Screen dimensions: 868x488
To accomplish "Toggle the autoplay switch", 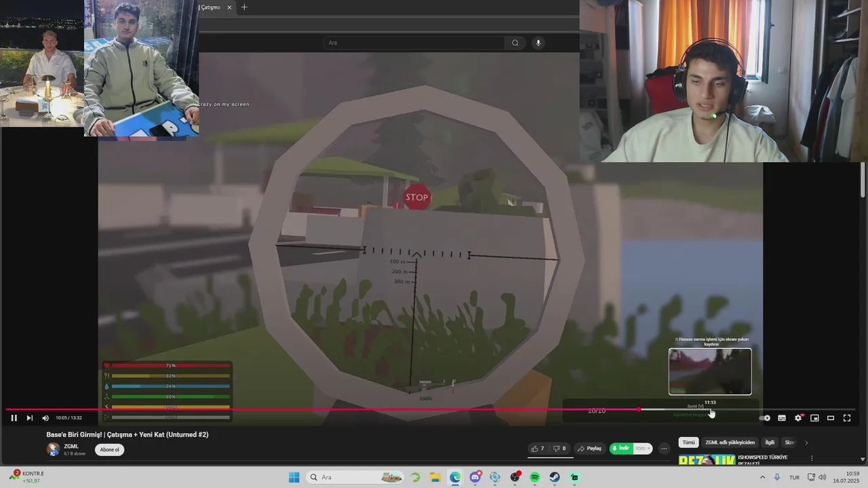I will tap(765, 418).
